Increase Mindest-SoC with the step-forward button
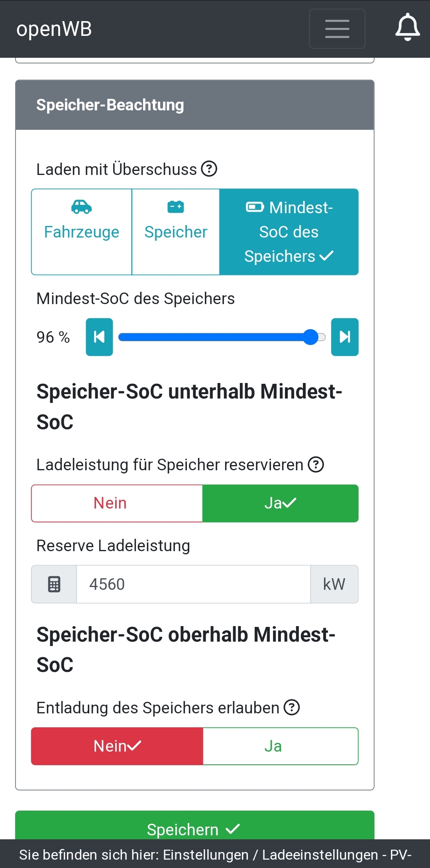 [345, 337]
